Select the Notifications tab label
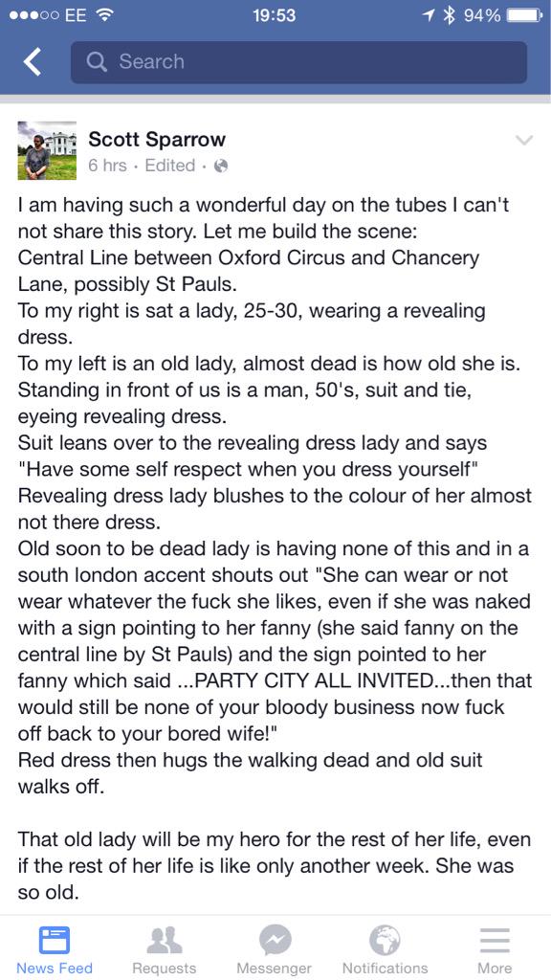The width and height of the screenshot is (551, 980). coord(385,969)
